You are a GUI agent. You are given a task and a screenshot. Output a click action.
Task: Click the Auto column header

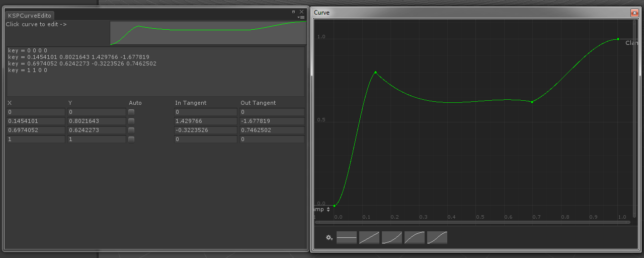tap(135, 103)
